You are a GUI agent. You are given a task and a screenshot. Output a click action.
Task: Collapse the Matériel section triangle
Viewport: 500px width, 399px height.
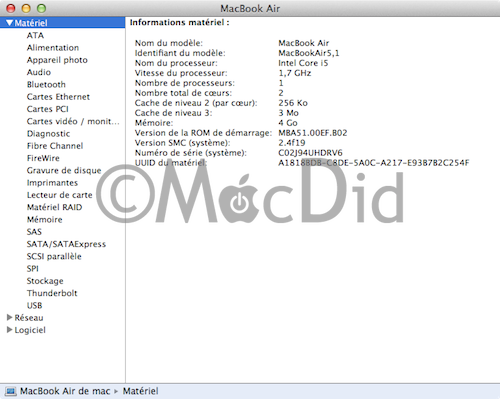10,23
